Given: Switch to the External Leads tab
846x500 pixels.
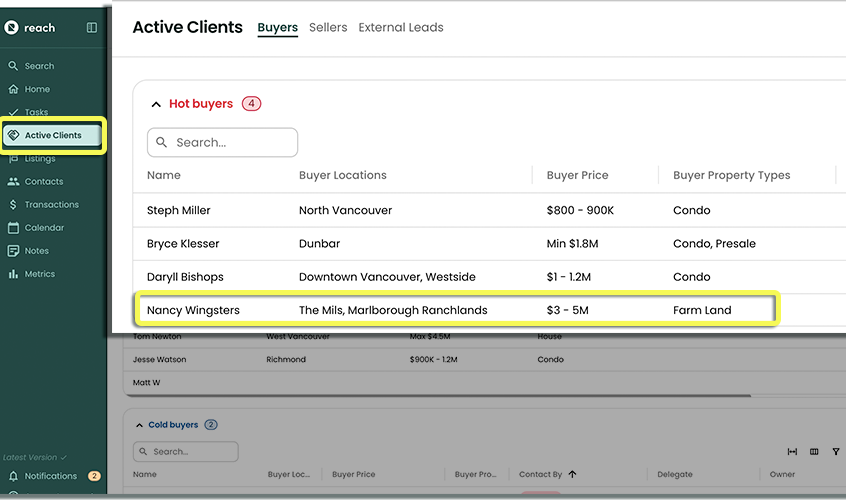Looking at the screenshot, I should point(400,28).
